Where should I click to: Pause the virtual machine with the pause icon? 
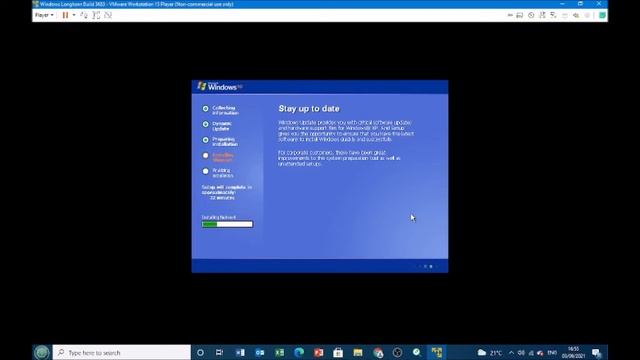tap(65, 15)
